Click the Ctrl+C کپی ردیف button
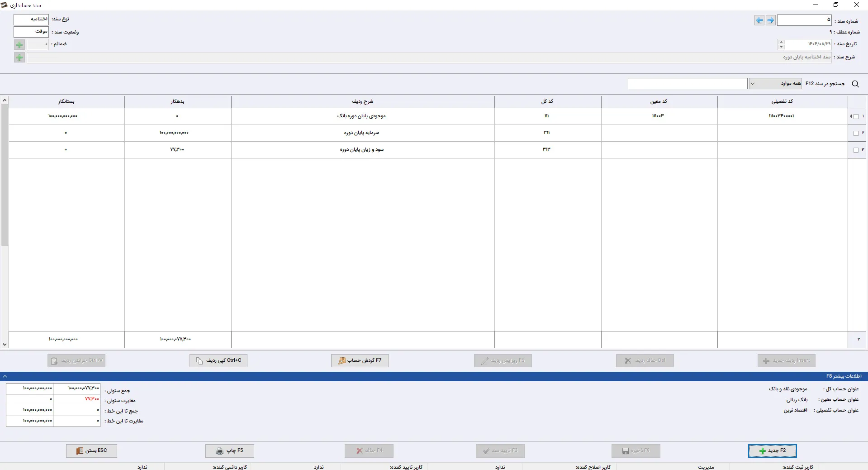Screen dimensions: 868x470 (218, 361)
